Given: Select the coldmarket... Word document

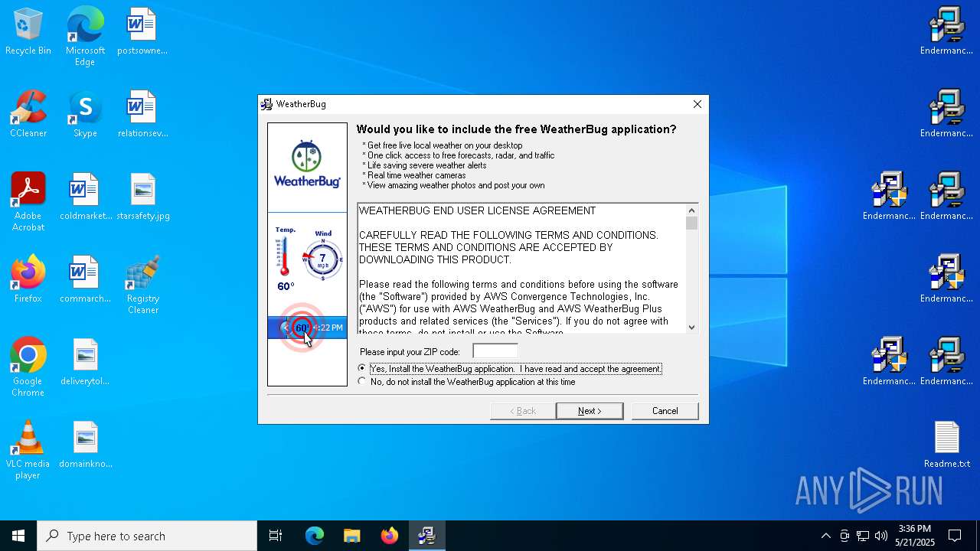Looking at the screenshot, I should [85, 197].
